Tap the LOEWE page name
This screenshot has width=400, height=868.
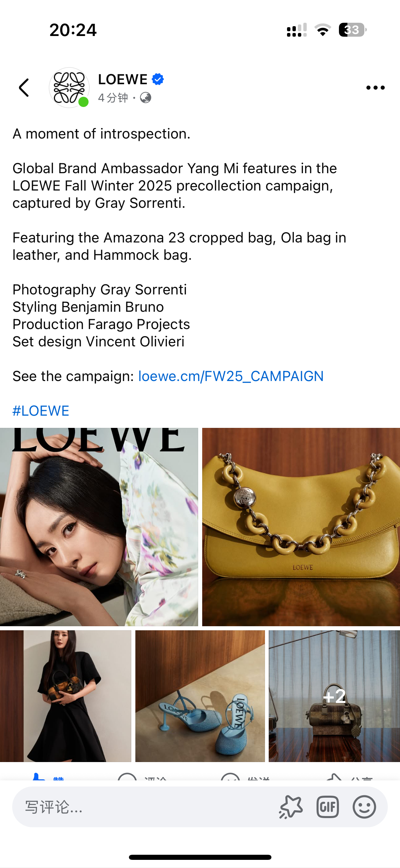point(122,79)
